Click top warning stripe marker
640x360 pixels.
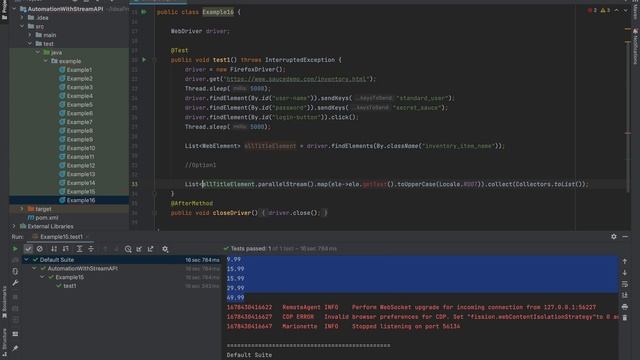coord(628,29)
